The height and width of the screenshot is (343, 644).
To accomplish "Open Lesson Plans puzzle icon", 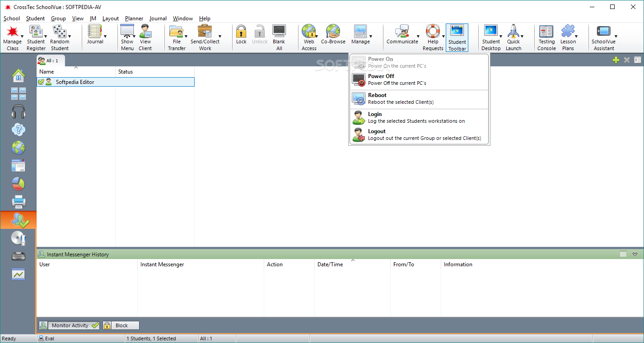I will pos(568,32).
